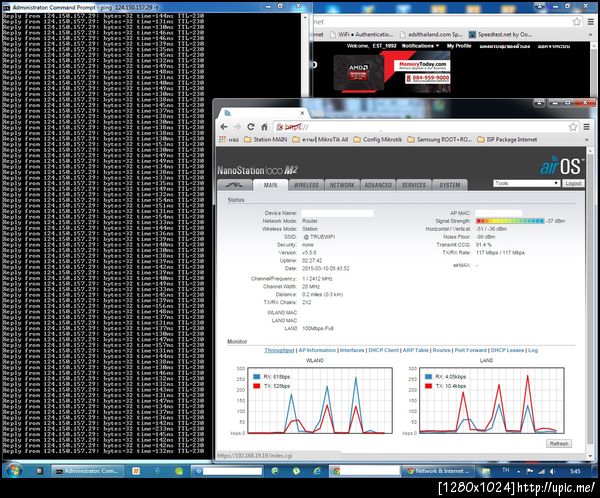Open the Windows Start menu

click(14, 470)
